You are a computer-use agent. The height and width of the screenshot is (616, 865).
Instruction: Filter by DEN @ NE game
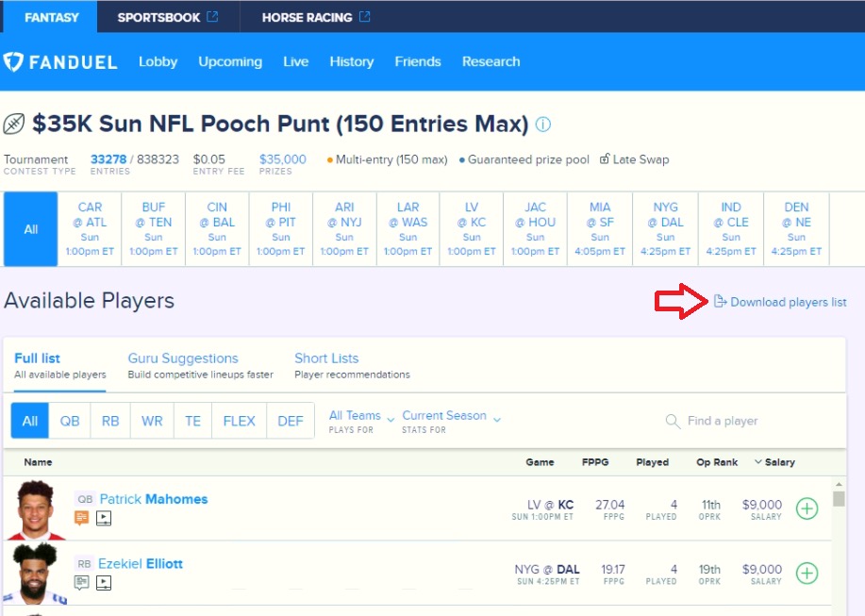point(796,229)
